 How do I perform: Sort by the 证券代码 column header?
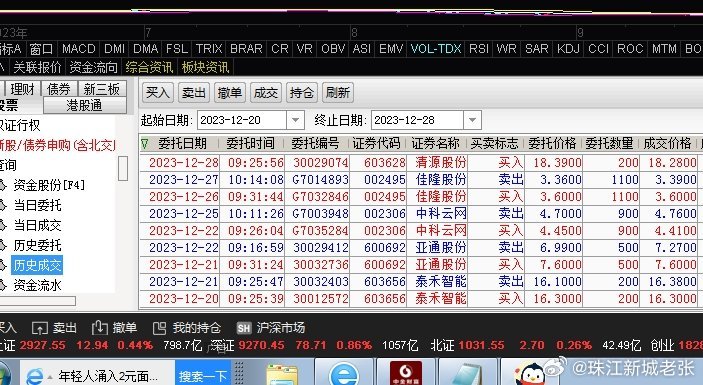[376, 144]
